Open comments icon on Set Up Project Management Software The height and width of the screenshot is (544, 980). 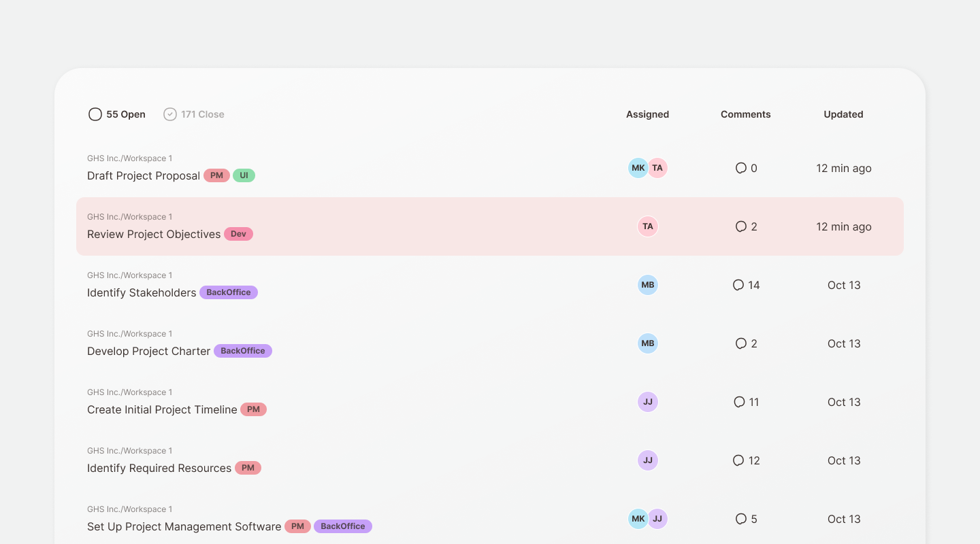tap(741, 519)
